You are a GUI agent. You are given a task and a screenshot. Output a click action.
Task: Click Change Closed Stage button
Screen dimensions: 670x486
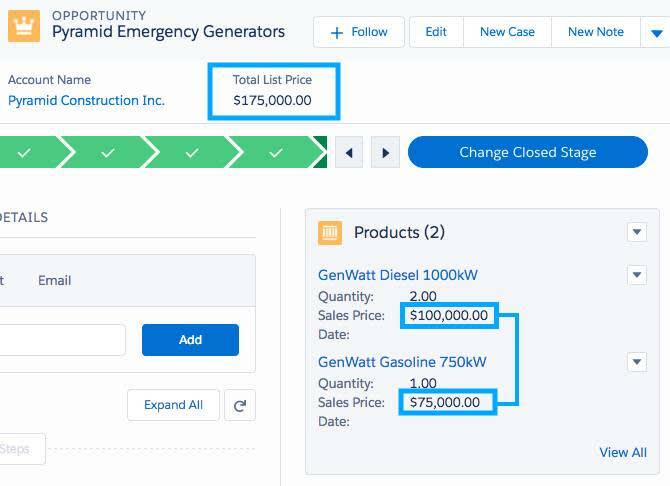coord(528,152)
